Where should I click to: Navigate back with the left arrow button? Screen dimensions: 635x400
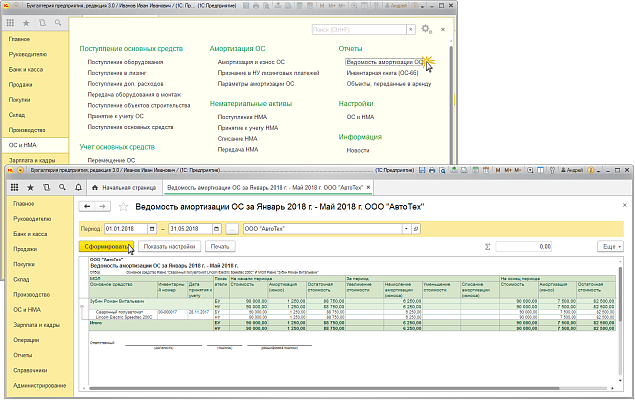[87, 207]
